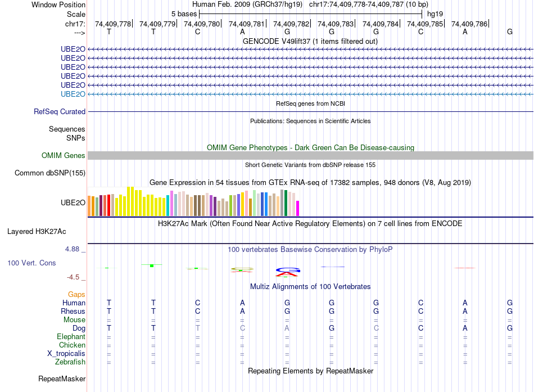Click the dark green GTEx expression bar
Viewport: 534px width, 392px height.
click(286, 203)
